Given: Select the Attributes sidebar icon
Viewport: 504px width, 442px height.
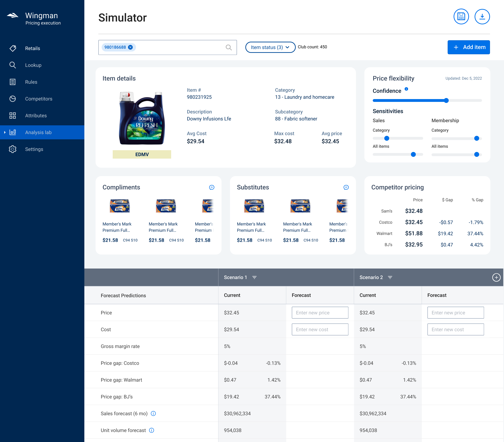Looking at the screenshot, I should click(13, 115).
